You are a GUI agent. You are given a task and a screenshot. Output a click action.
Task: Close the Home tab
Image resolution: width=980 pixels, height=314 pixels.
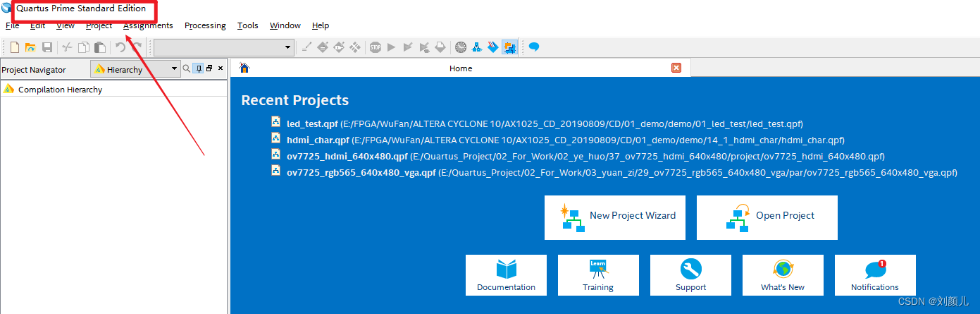pyautogui.click(x=676, y=68)
